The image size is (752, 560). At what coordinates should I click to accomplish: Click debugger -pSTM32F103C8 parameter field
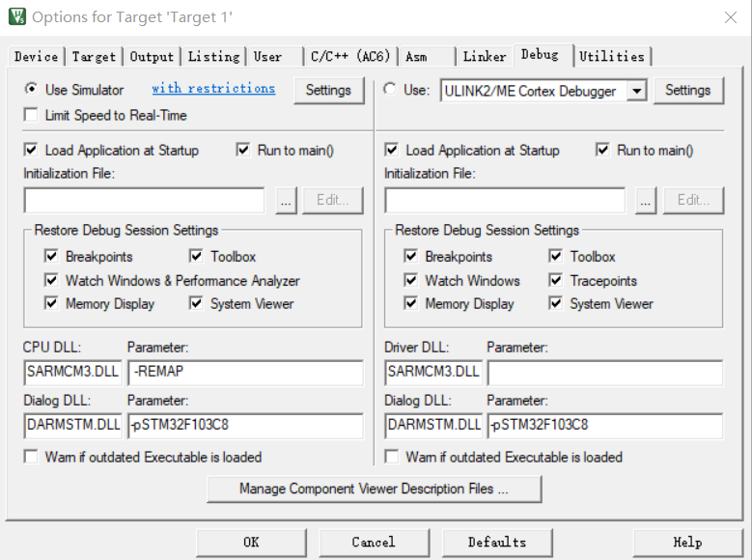[x=605, y=426]
